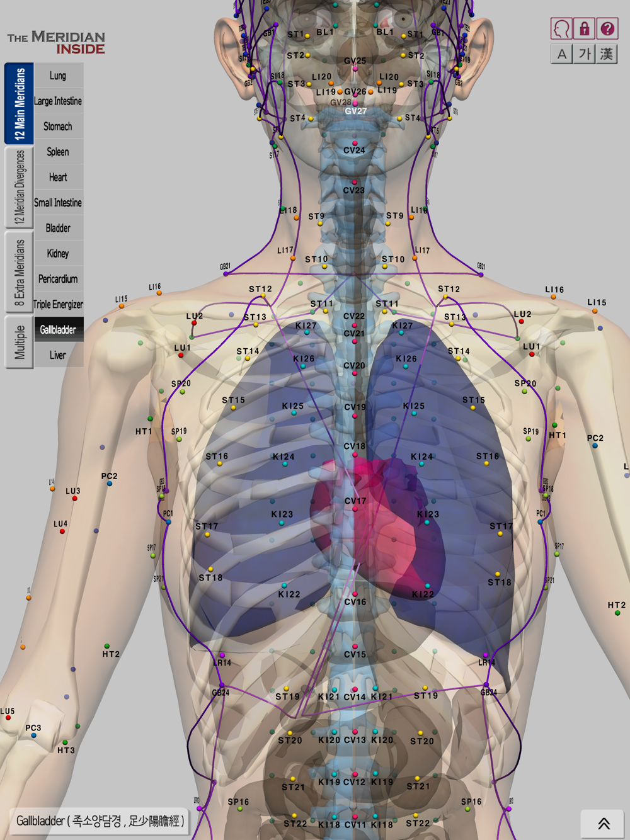Choose Gallbladder meridian item
Image resolution: width=630 pixels, height=840 pixels.
click(x=59, y=329)
